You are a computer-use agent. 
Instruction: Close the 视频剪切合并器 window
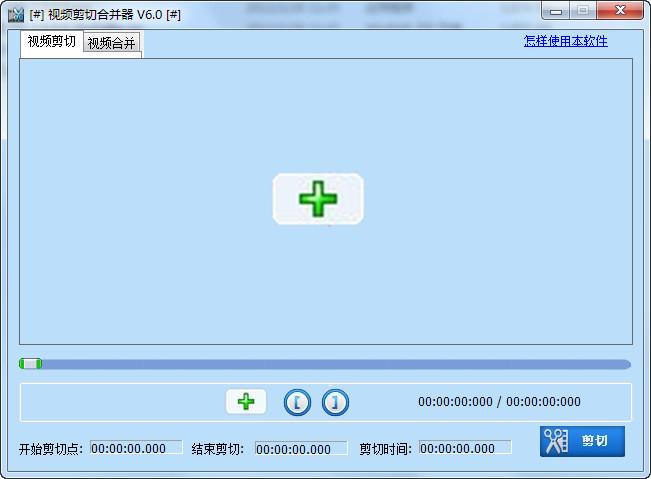point(620,11)
